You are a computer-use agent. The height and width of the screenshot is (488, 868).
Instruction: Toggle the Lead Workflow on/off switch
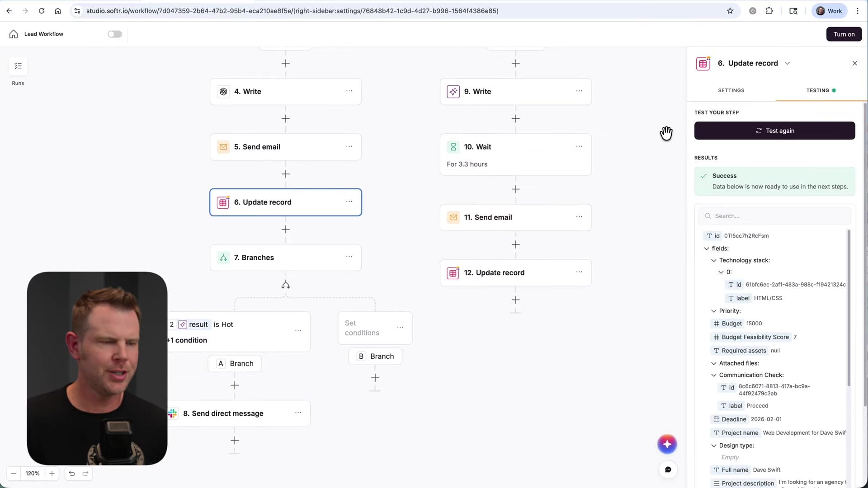pyautogui.click(x=115, y=34)
